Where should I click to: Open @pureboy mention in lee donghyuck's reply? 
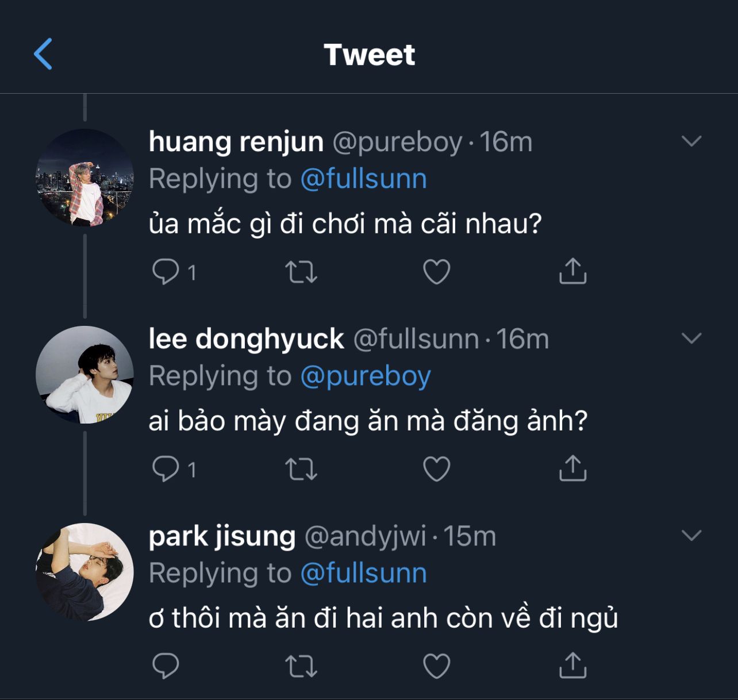coord(365,376)
